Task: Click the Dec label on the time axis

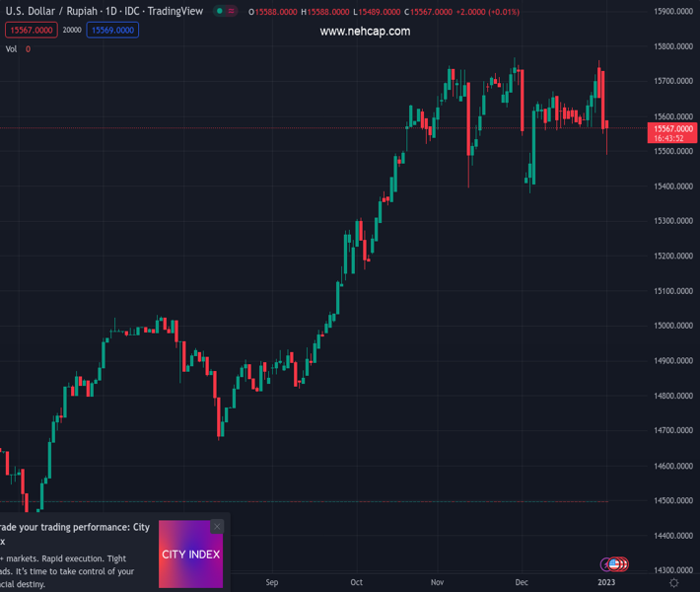Action: click(x=522, y=583)
